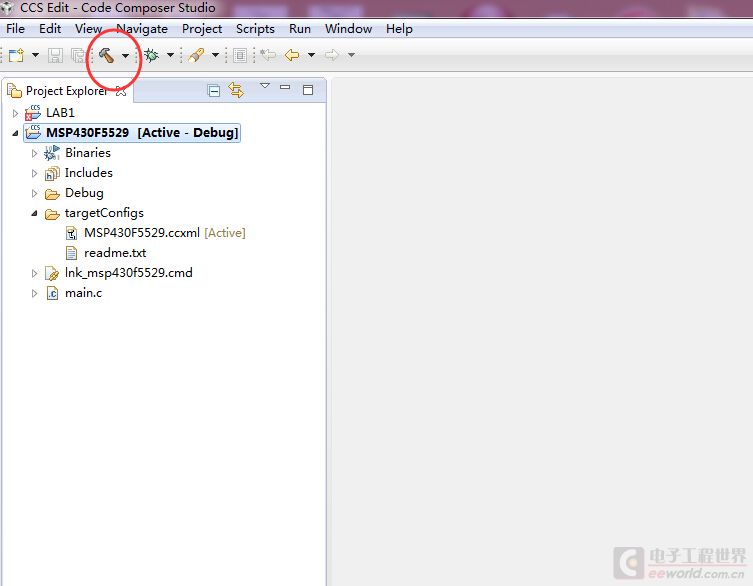Minimize the Project Explorer panel
Viewport: 753px width, 586px height.
(x=285, y=87)
